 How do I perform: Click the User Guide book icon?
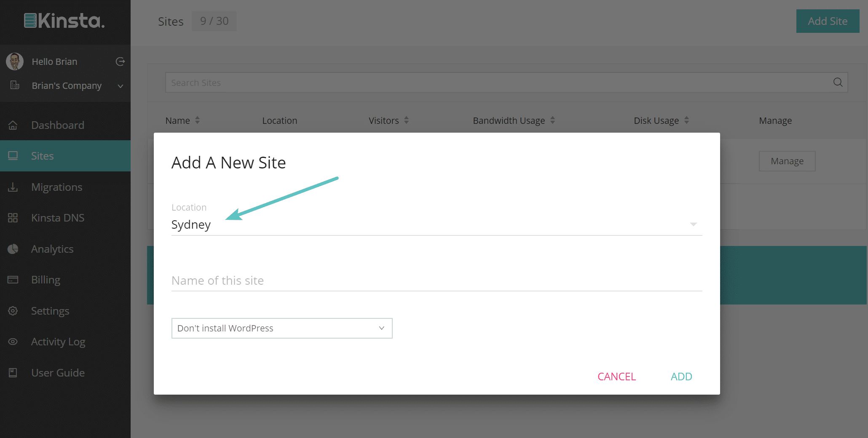13,373
